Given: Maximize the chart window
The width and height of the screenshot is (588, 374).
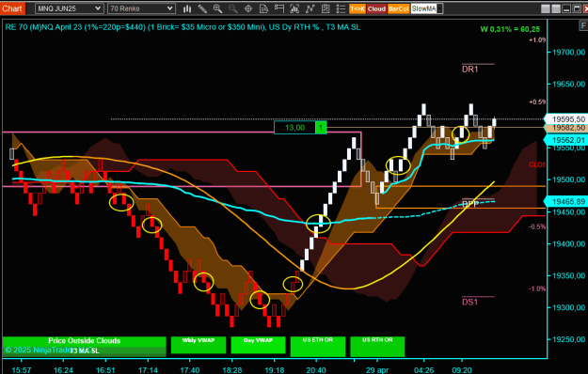Looking at the screenshot, I should [577, 8].
